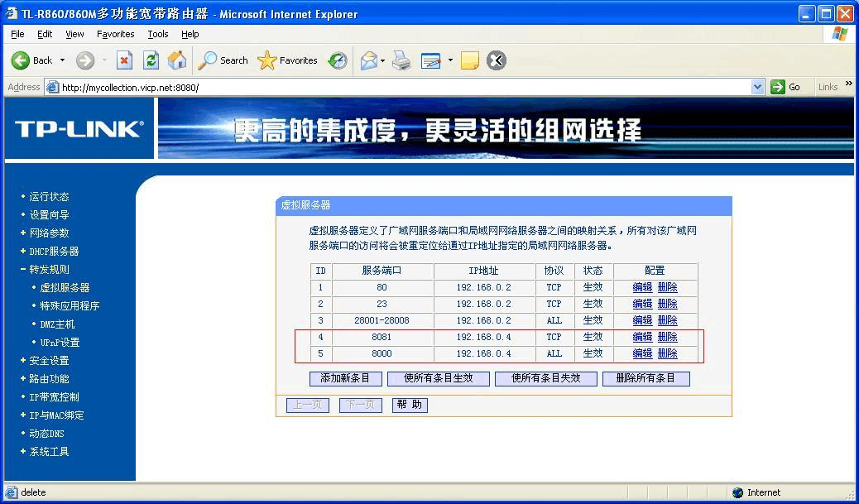Screen dimensions: 859x504
Task: Click the address bar URL field
Action: tap(397, 87)
